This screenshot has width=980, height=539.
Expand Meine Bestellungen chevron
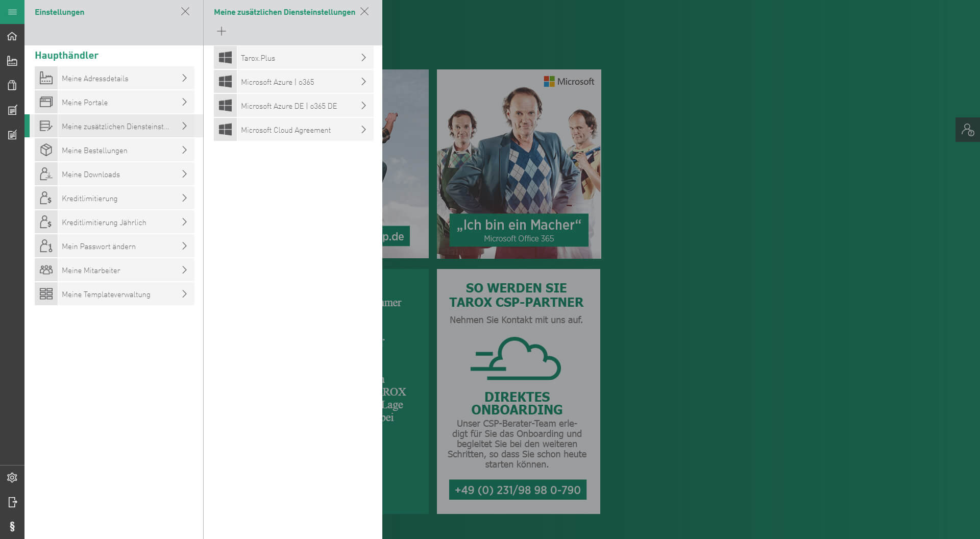click(x=184, y=150)
